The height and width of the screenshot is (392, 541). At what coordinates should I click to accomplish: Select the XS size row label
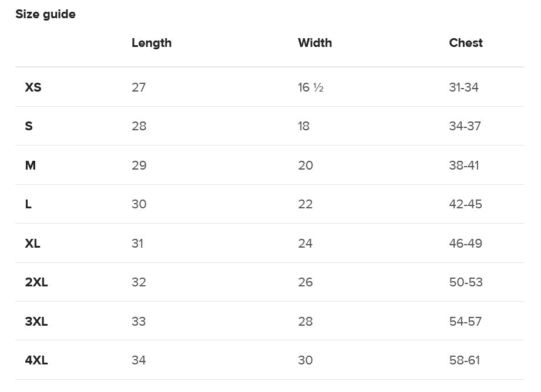33,87
